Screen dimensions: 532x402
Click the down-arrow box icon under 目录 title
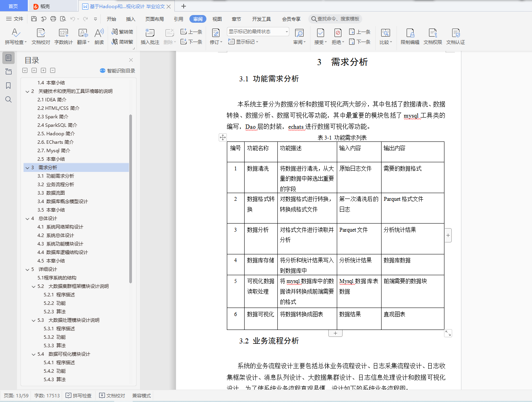point(25,71)
